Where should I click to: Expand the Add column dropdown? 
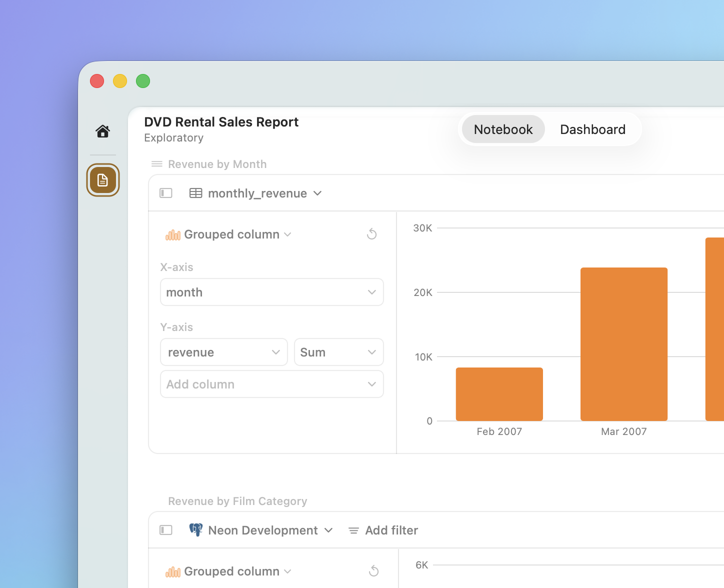[271, 384]
